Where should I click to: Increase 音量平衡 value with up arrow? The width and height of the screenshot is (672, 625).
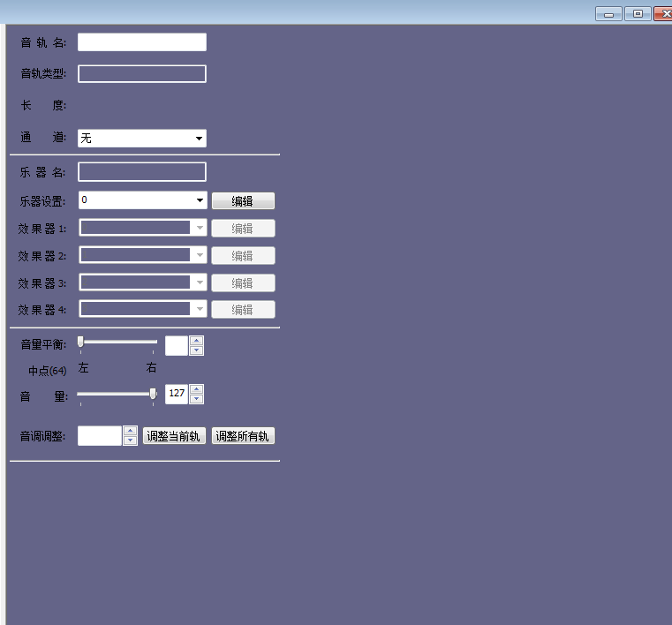(197, 341)
